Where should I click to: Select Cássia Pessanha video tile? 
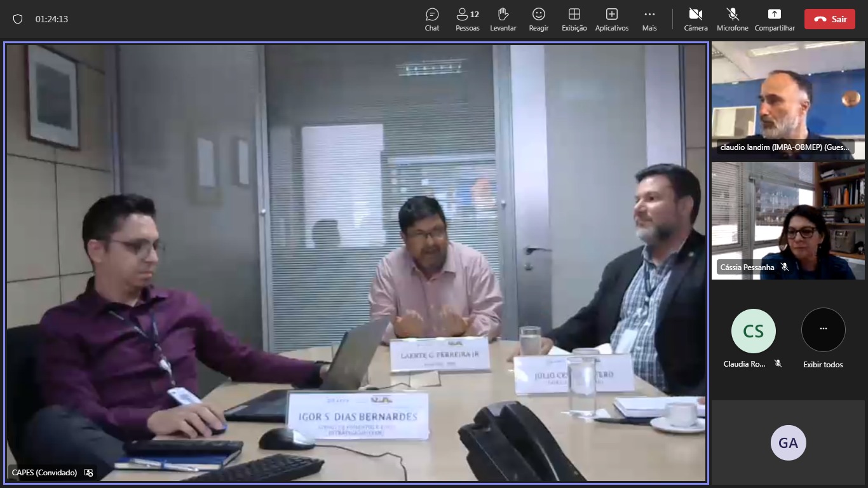coord(788,220)
